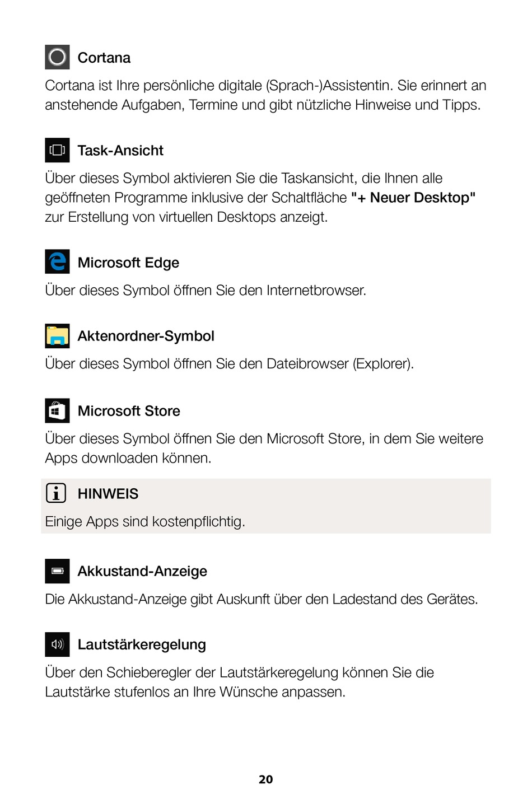Click the Cortana description paragraph
The width and height of the screenshot is (532, 785).
[x=265, y=95]
